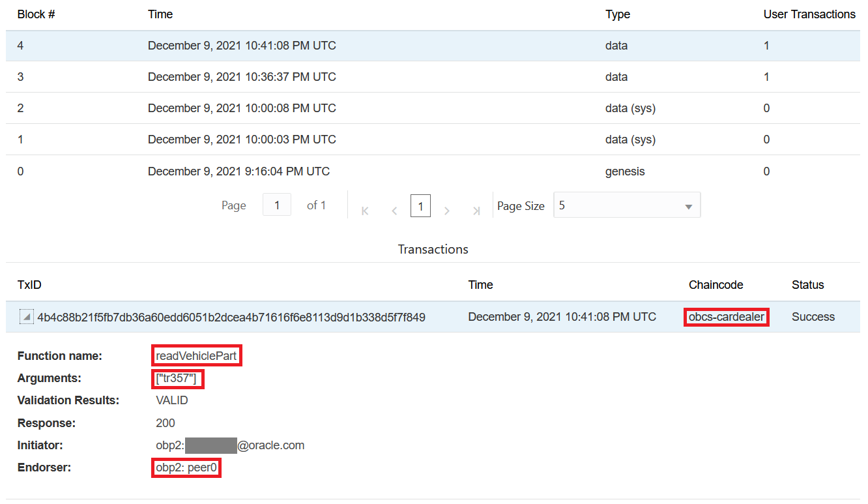Image resolution: width=868 pixels, height=504 pixels.
Task: Click the Status column header
Action: 808,285
